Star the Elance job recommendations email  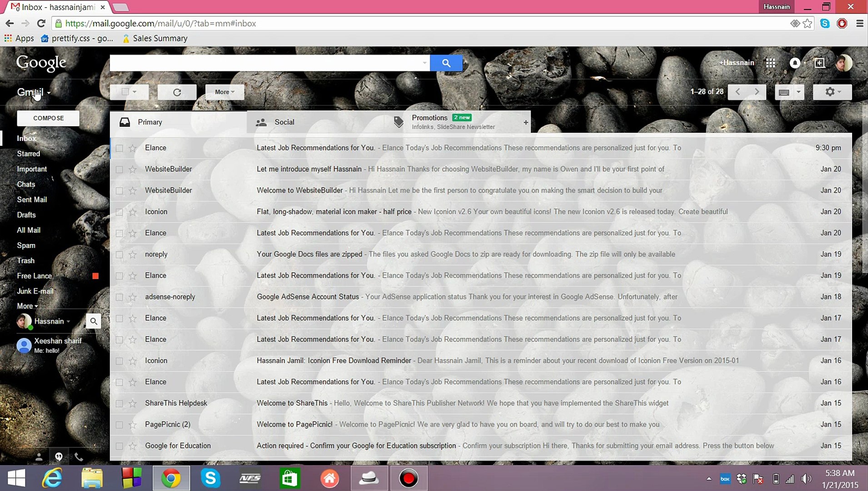132,148
